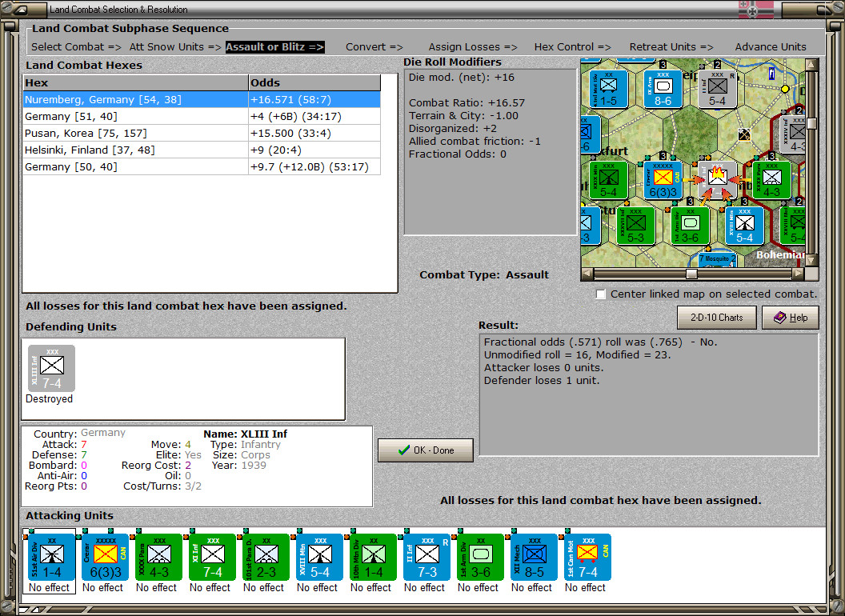Click the mining resource icon on map
The width and height of the screenshot is (845, 616).
click(x=744, y=134)
